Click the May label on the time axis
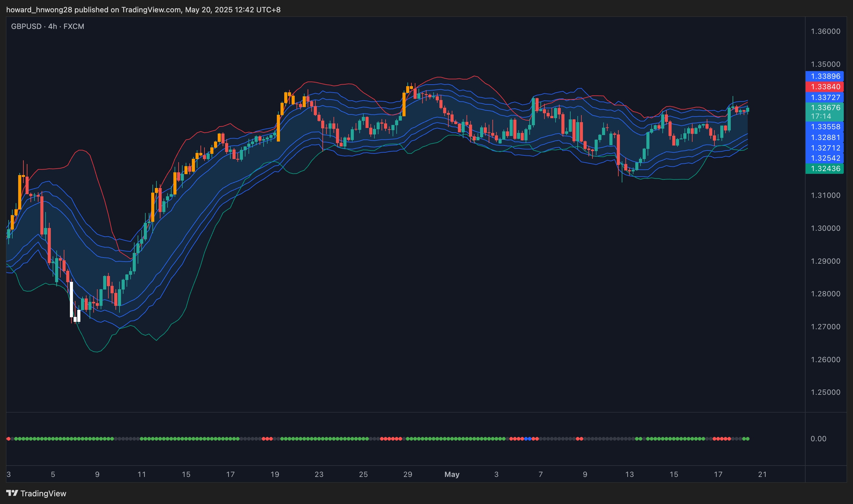 tap(452, 474)
